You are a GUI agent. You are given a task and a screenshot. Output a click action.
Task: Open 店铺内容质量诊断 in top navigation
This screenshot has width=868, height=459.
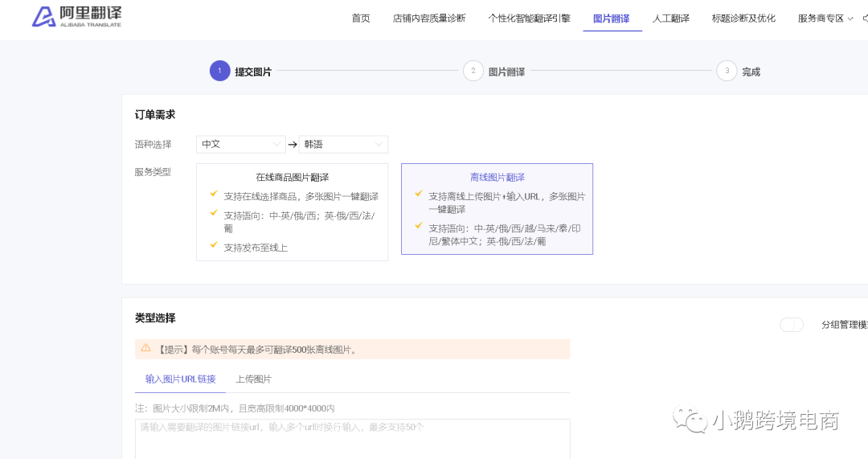pos(429,18)
